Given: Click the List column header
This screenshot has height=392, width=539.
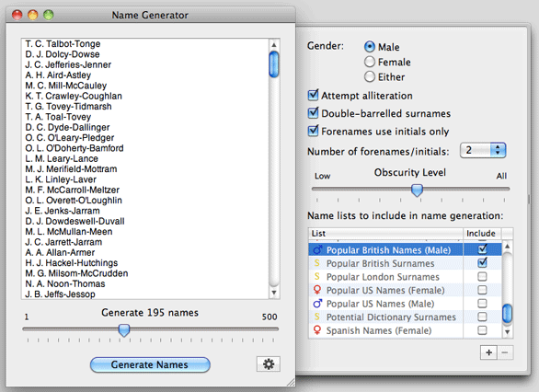Looking at the screenshot, I should pyautogui.click(x=385, y=234).
